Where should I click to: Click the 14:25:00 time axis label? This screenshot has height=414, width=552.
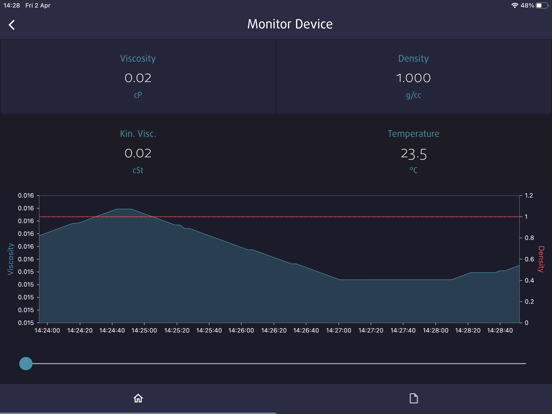pos(144,331)
